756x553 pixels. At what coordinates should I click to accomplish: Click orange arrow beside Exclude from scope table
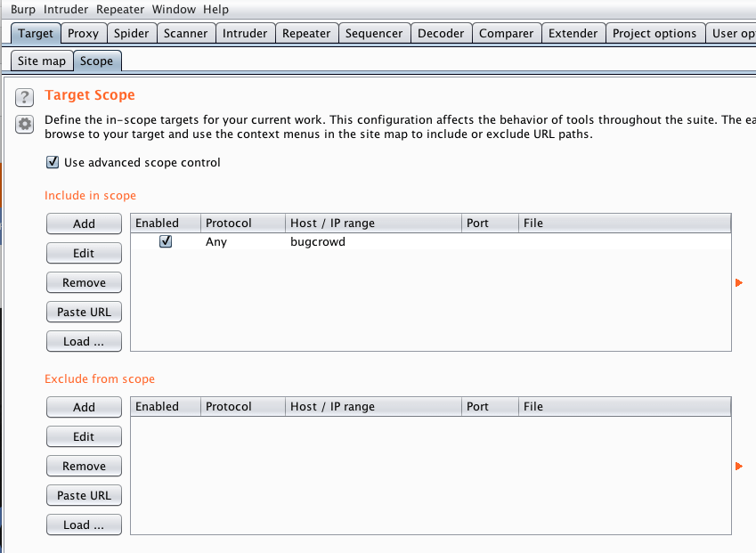pyautogui.click(x=739, y=467)
